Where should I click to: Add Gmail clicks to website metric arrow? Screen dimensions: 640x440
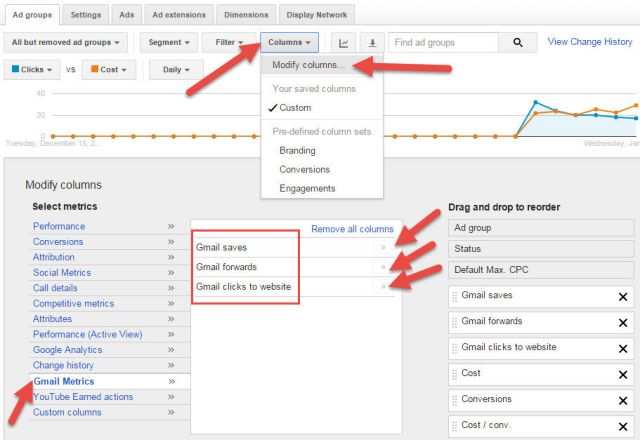tap(382, 287)
